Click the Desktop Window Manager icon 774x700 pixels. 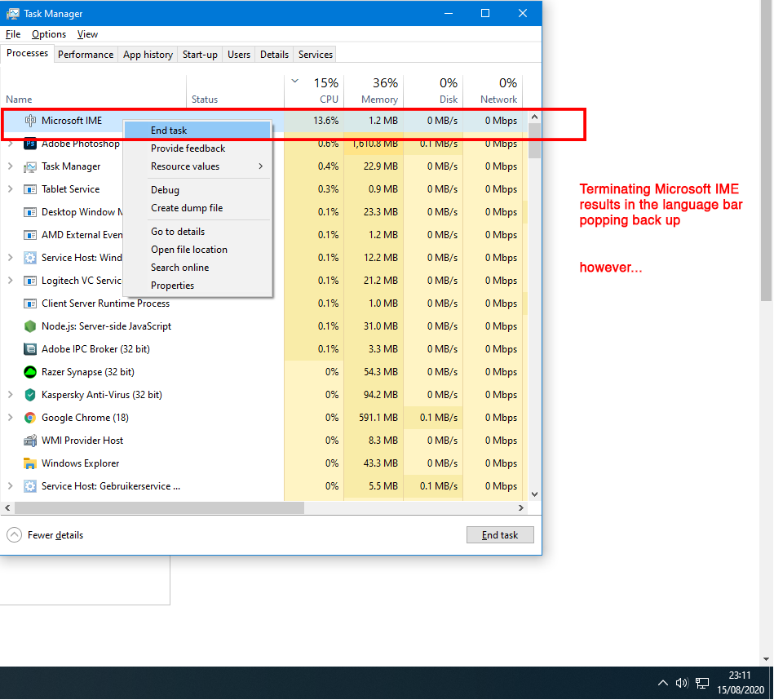click(x=30, y=212)
